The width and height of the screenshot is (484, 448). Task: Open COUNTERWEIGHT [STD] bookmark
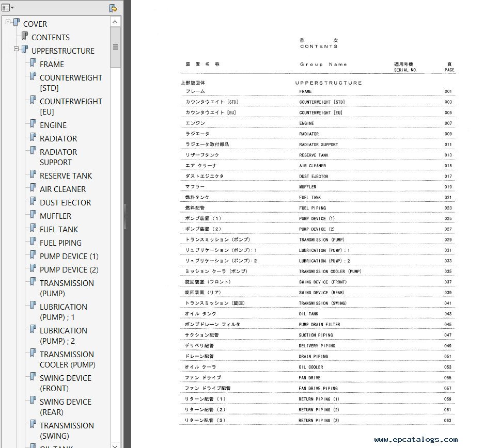tap(71, 83)
